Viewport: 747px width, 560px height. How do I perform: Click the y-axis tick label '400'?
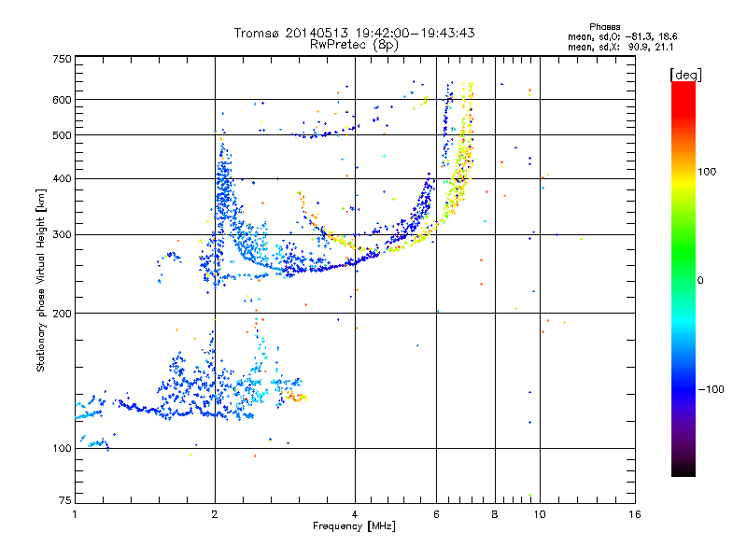[x=63, y=179]
